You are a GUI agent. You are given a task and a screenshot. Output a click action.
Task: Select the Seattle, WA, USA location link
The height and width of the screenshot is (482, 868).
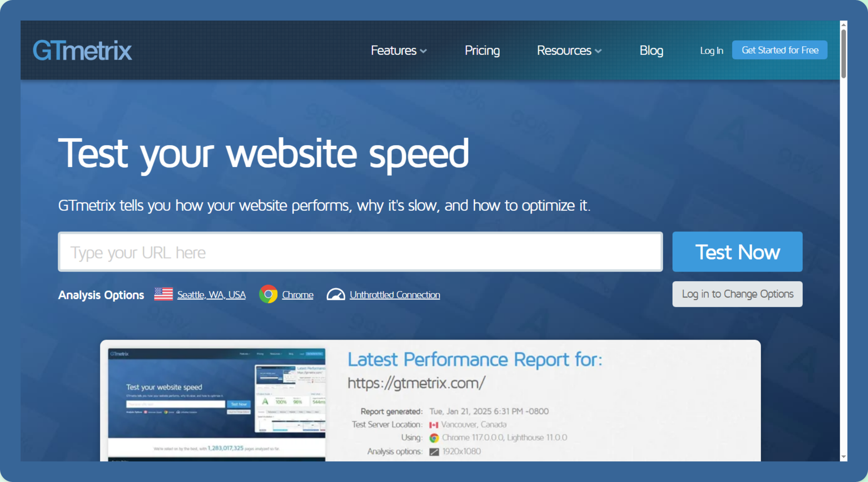[x=211, y=295]
